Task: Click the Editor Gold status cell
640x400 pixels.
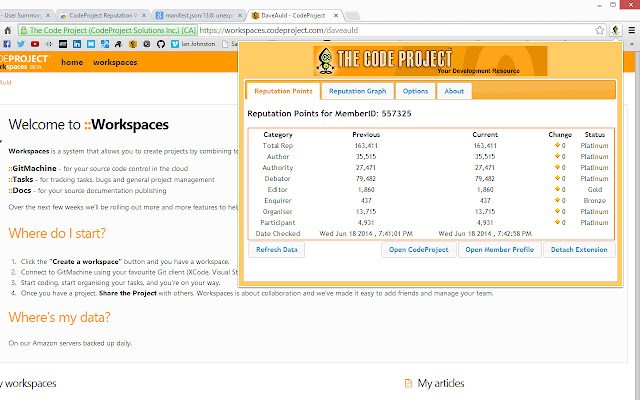Action: click(595, 190)
